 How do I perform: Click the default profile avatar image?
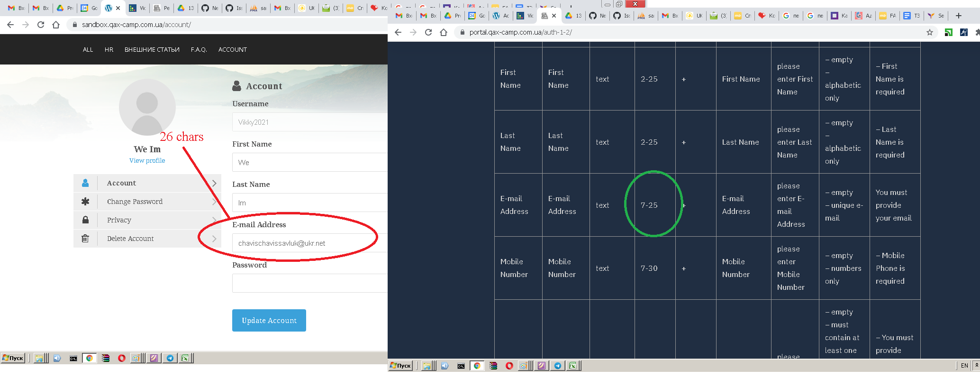point(147,107)
